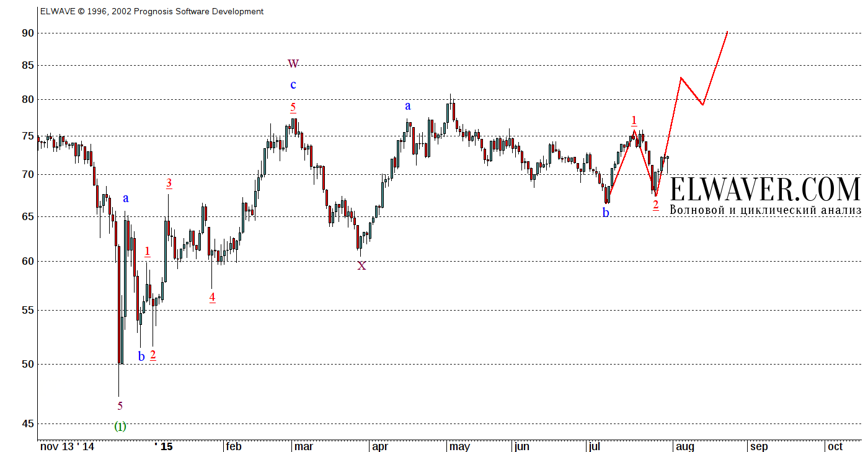Click the "aug" month label
Screen dimensions: 868x452
point(684,446)
